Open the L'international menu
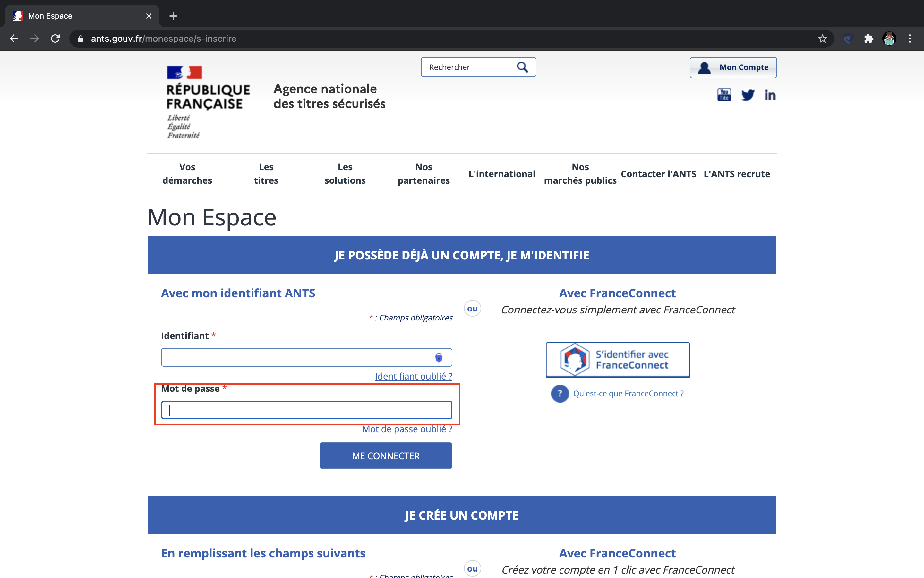 coord(502,174)
